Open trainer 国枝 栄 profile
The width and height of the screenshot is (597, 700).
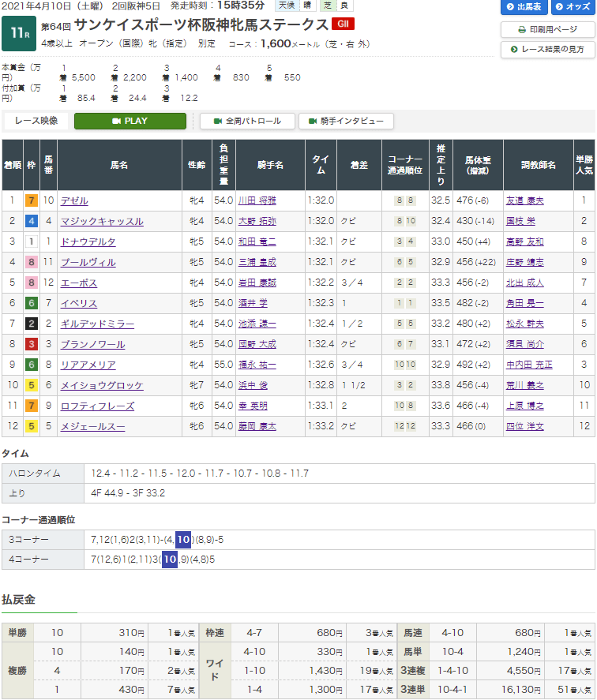[x=520, y=222]
